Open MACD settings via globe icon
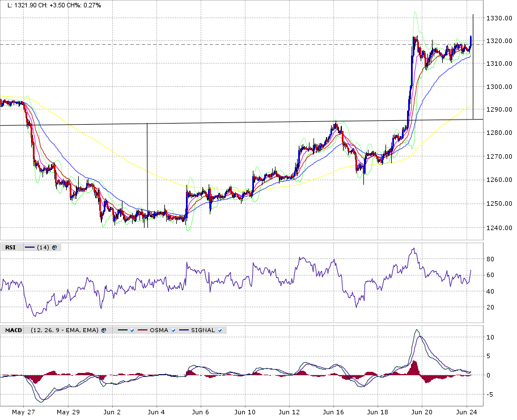 104,330
